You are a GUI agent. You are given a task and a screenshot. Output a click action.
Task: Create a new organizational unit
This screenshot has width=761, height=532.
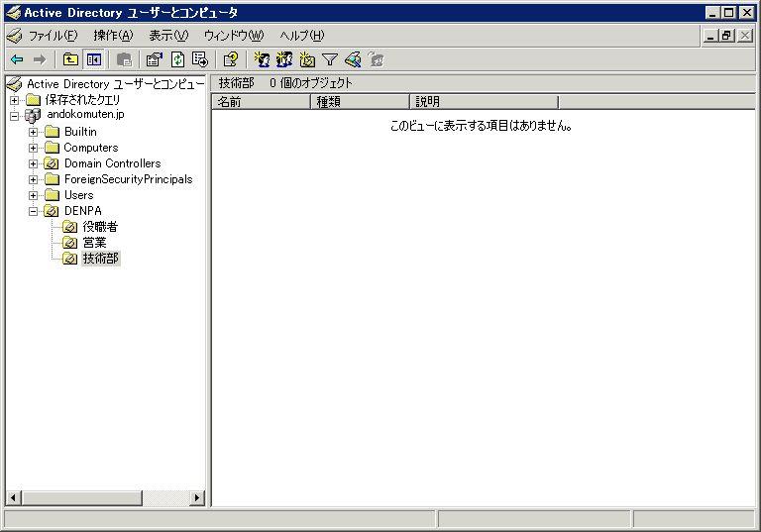[307, 59]
